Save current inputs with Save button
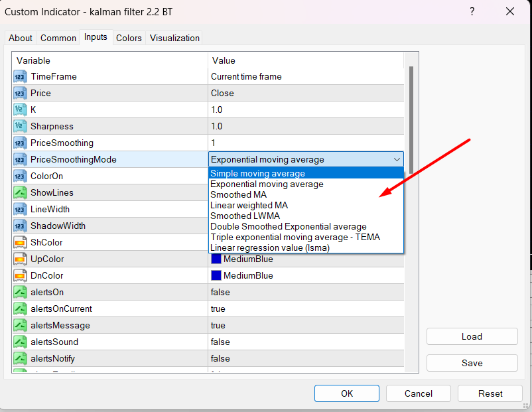Image resolution: width=532 pixels, height=412 pixels. click(x=472, y=363)
